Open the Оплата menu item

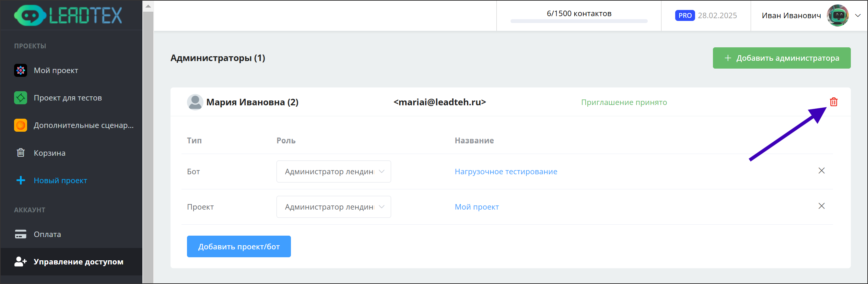[47, 234]
